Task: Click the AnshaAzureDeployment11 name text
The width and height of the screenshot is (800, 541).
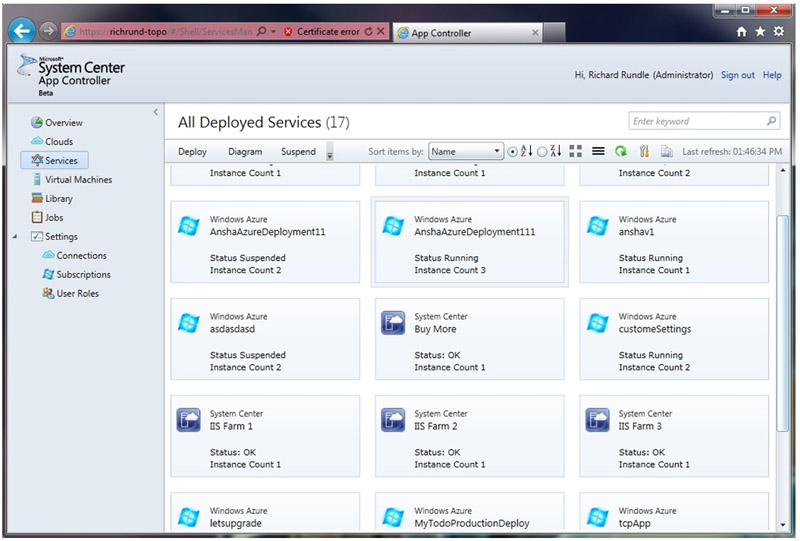Action: 267,232
